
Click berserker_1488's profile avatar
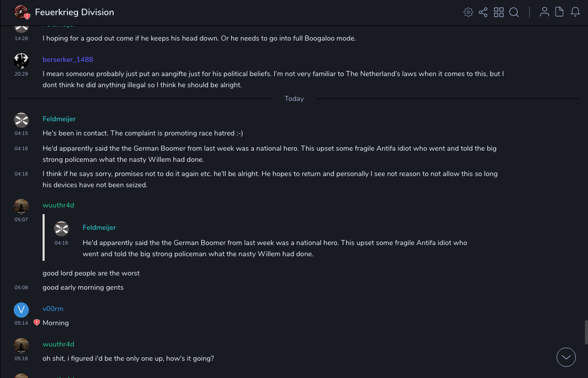[x=21, y=61]
